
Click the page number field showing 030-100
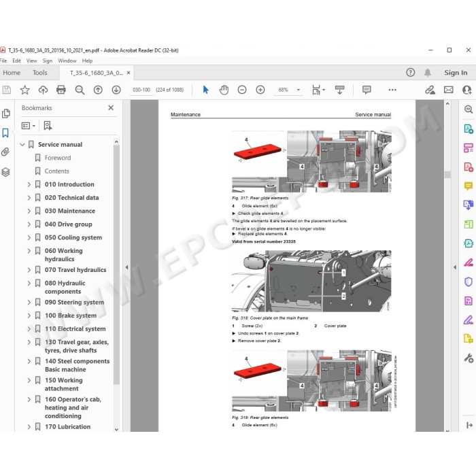point(141,90)
